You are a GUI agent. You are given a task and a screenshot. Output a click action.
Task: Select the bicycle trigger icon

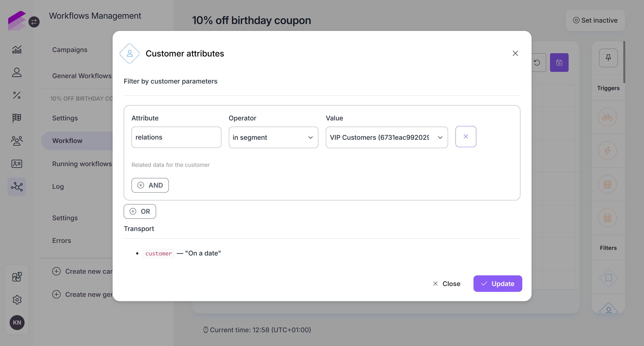[607, 117]
